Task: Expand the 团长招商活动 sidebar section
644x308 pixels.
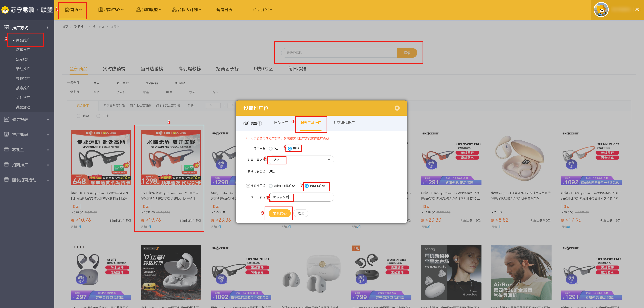Action: 48,180
